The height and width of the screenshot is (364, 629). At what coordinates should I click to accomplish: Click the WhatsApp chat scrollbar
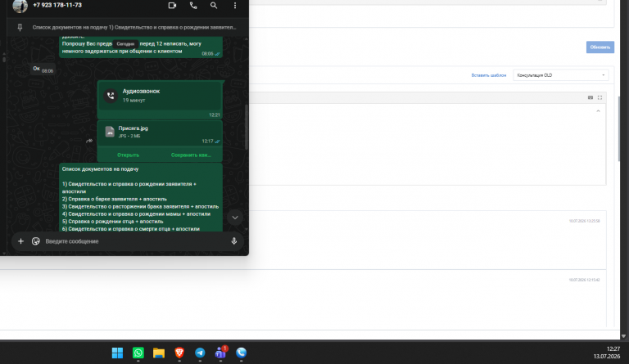(246, 127)
